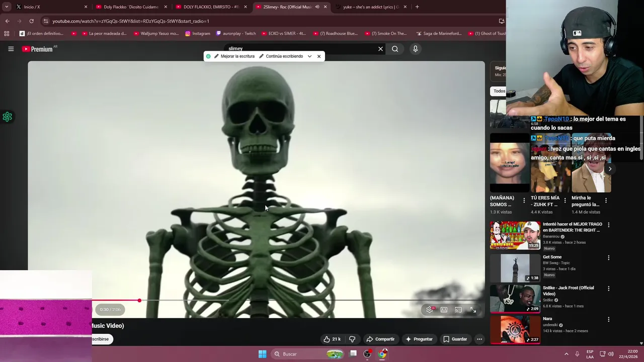Open Instagram bookmark
Screen dimensions: 644x362
tap(197, 34)
